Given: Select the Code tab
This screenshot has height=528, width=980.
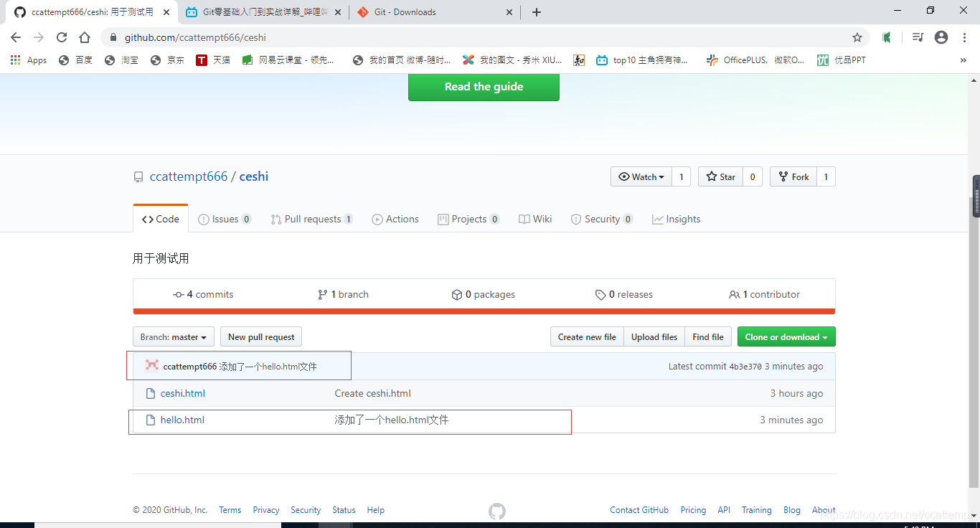Looking at the screenshot, I should point(161,219).
